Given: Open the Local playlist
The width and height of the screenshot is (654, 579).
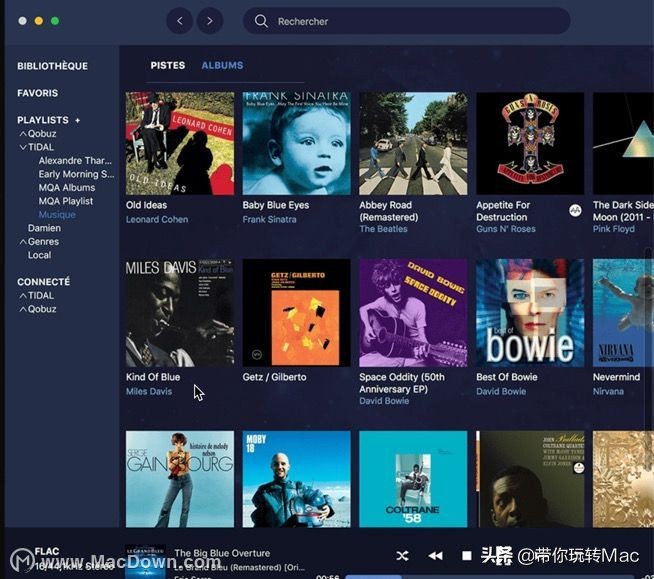Looking at the screenshot, I should (x=40, y=255).
